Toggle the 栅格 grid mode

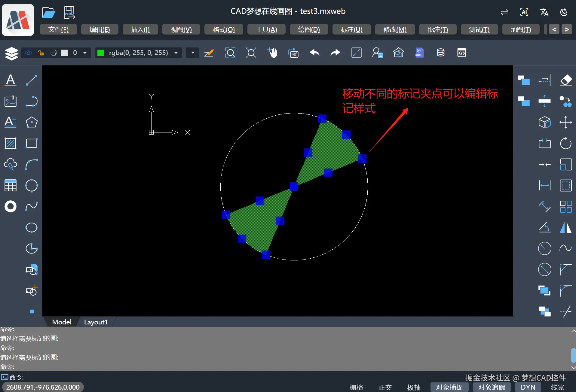(x=356, y=387)
